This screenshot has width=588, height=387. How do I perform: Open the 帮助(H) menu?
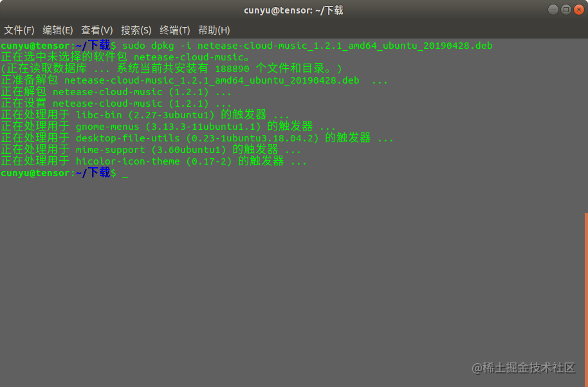[214, 30]
